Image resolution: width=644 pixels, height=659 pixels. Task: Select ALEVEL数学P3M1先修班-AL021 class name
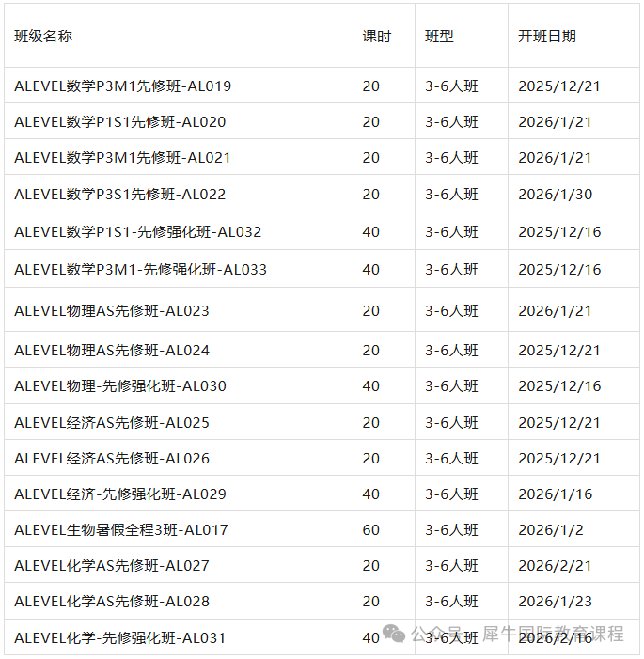[x=123, y=158]
